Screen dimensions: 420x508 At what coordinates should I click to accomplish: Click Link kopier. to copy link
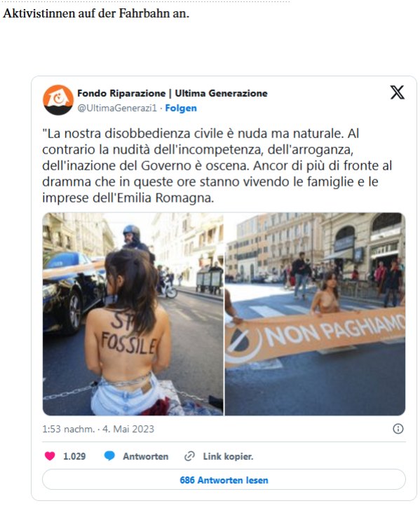coord(228,456)
